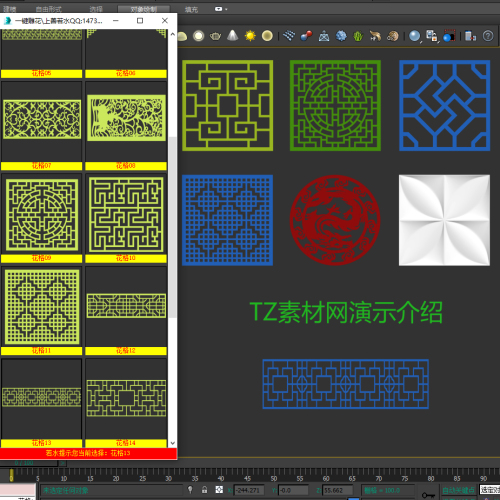Open the blue sphere material editor icon
The image size is (500, 500).
coord(415,36)
